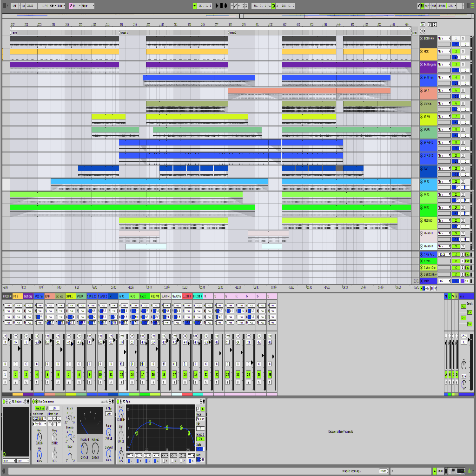Unfold the KICK track with its arrow
This screenshot has width=476, height=476.
(x=421, y=51)
